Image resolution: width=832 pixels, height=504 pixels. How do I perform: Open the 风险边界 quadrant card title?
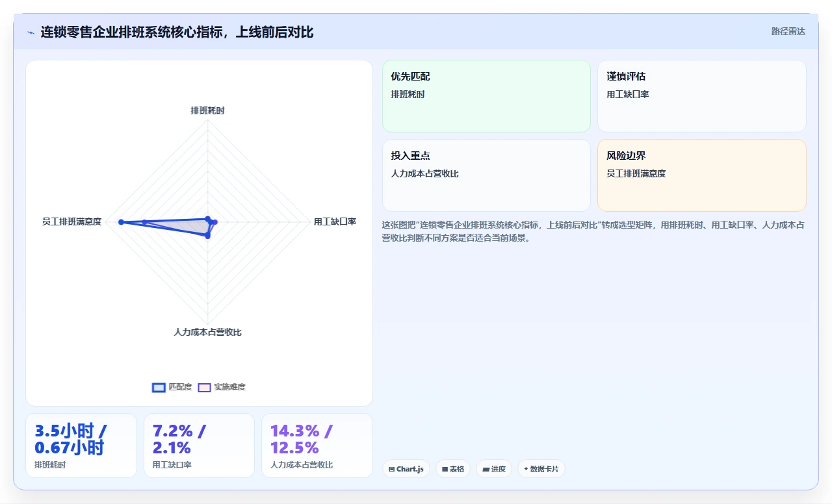click(x=626, y=156)
